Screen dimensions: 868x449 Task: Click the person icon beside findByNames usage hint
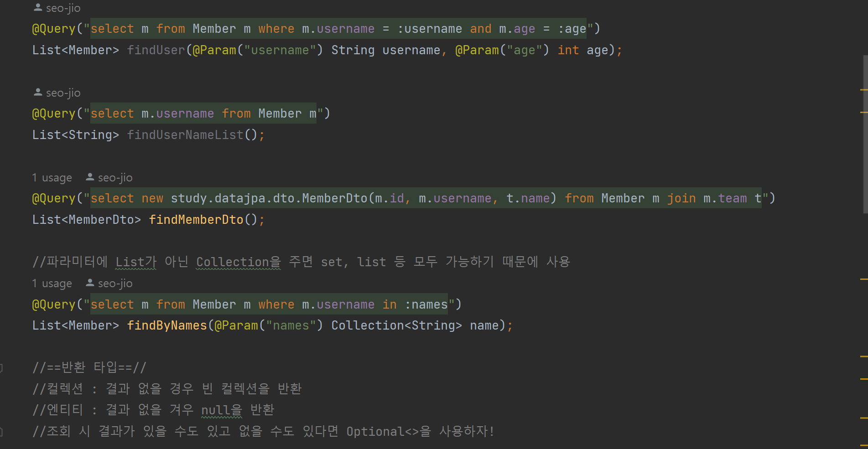(90, 283)
